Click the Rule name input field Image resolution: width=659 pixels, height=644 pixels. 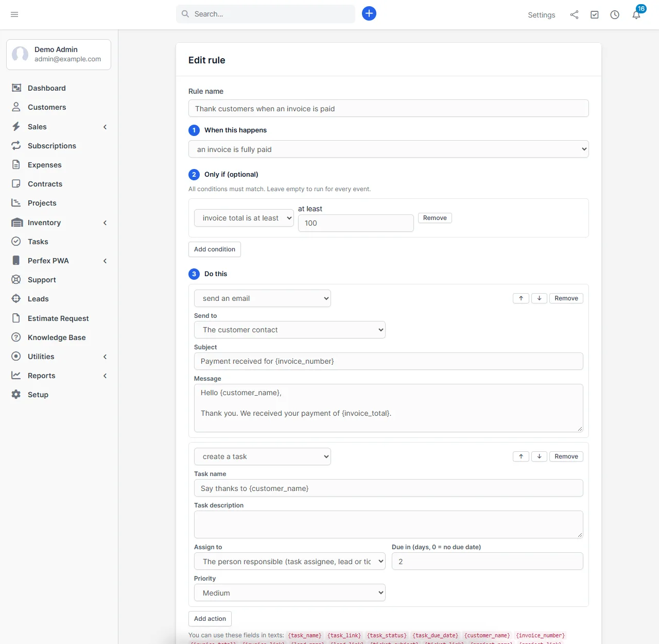point(389,109)
